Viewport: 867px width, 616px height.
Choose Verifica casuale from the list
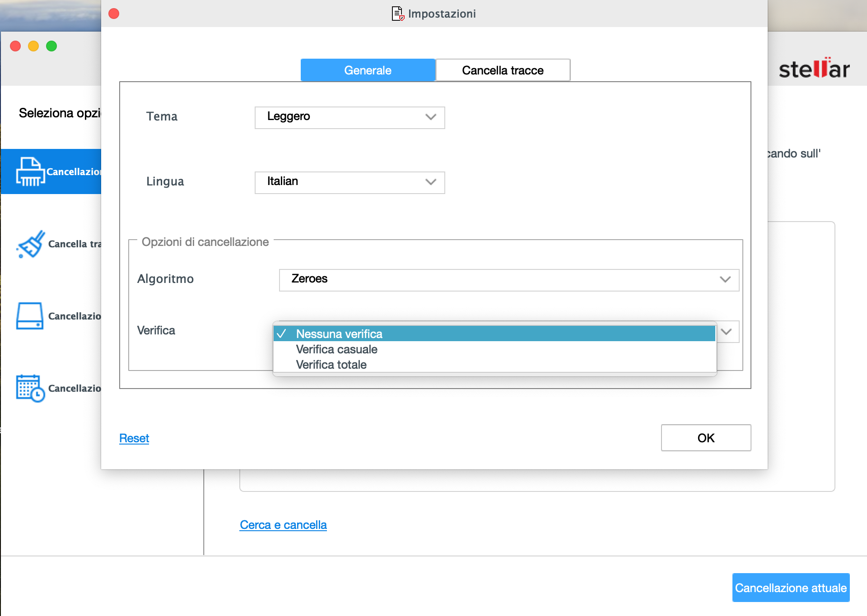point(494,349)
